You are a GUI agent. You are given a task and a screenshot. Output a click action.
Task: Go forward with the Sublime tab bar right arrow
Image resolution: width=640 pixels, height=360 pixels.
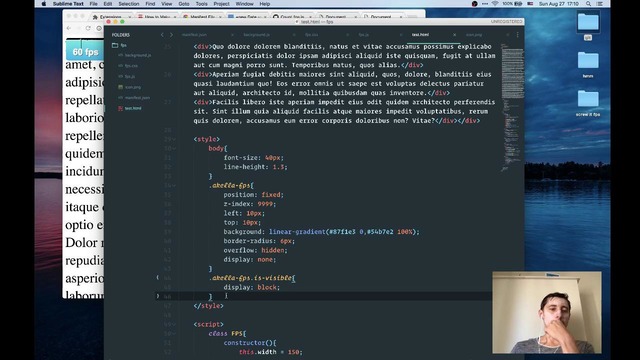171,35
